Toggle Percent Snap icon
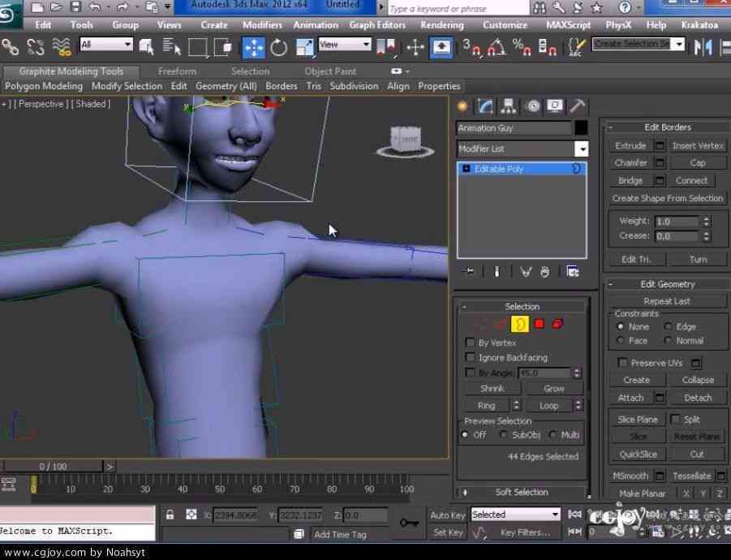 [522, 48]
